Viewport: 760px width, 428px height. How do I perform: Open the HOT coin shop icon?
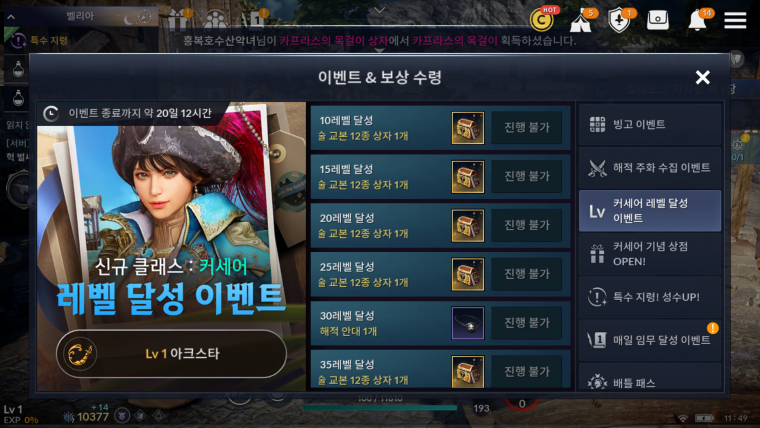(x=542, y=20)
